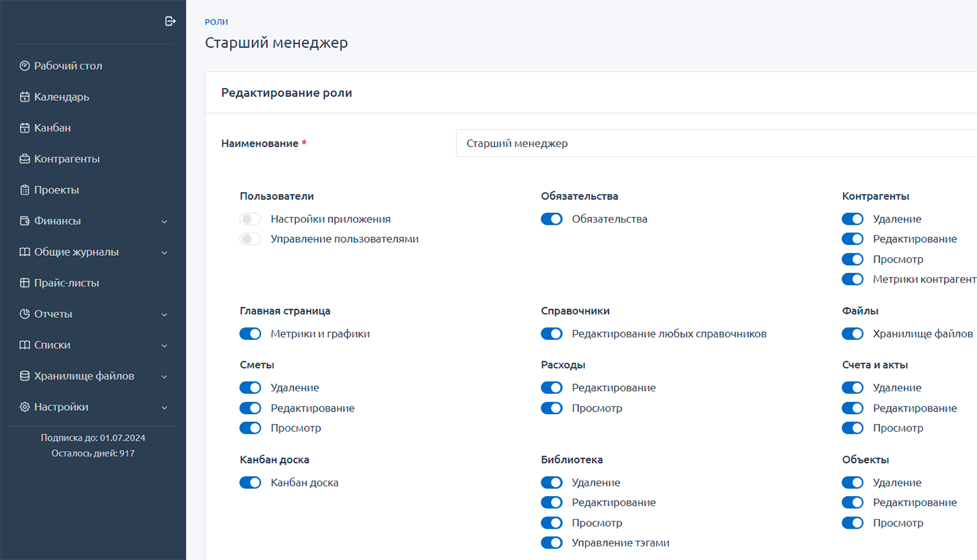
Task: Click the Канбан board icon
Action: 24,128
